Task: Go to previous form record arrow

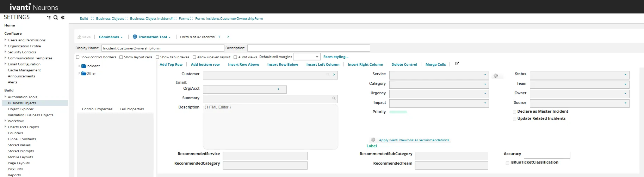Action: pyautogui.click(x=219, y=37)
